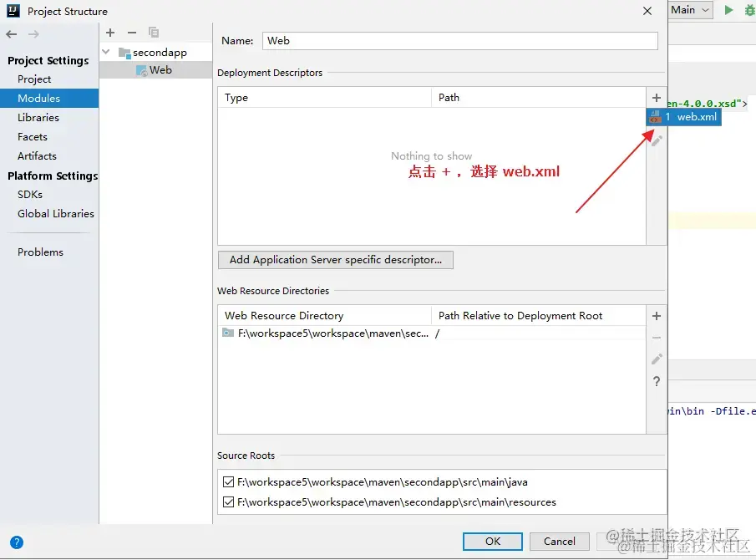The height and width of the screenshot is (560, 756).
Task: Copy the selected module item
Action: [x=154, y=33]
